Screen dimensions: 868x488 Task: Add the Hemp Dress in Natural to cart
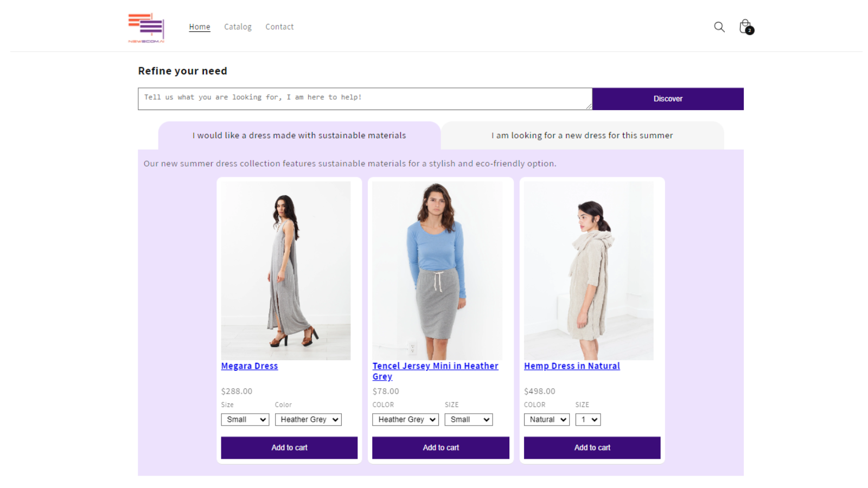pyautogui.click(x=592, y=447)
